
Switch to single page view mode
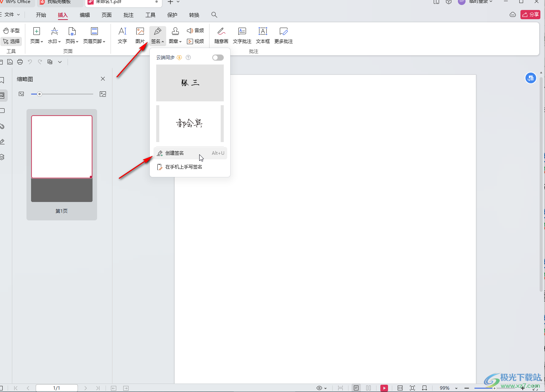[x=356, y=388]
